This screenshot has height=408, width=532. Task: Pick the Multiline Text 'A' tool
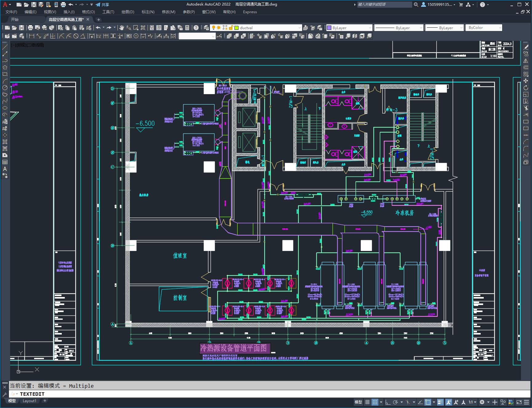[5, 169]
